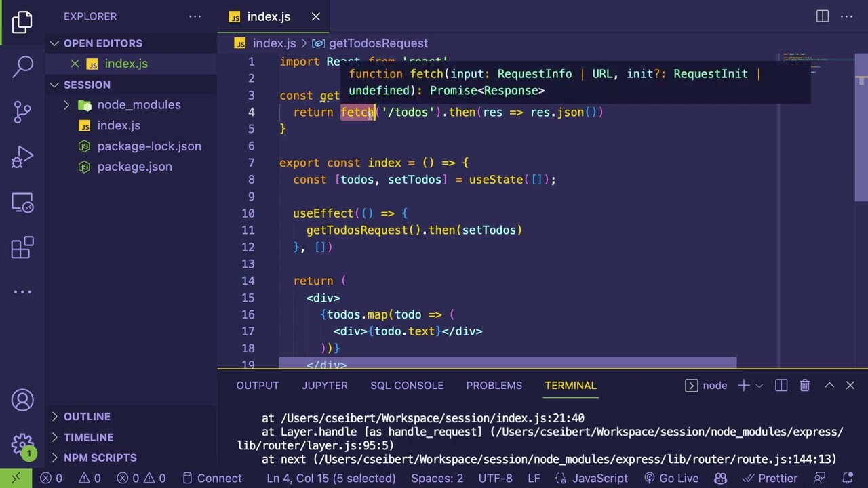This screenshot has width=868, height=488.
Task: Kill the active terminal
Action: point(805,386)
